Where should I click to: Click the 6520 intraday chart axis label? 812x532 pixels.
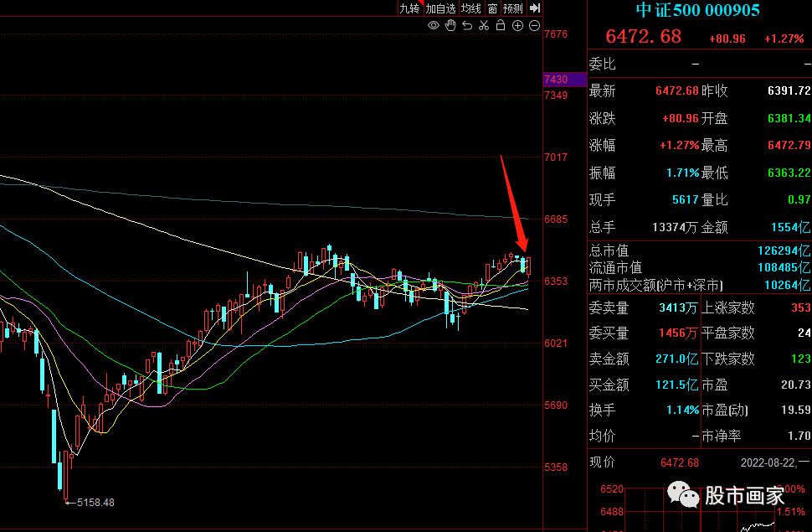[612, 489]
